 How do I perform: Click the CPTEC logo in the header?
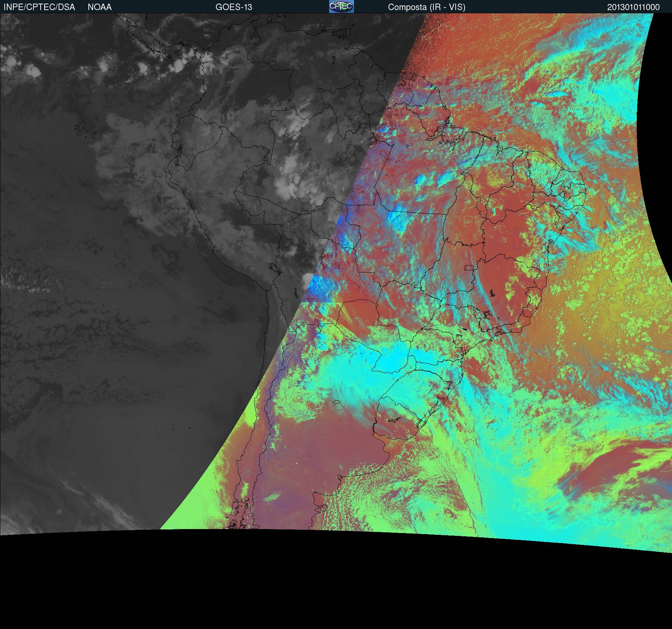pos(341,6)
